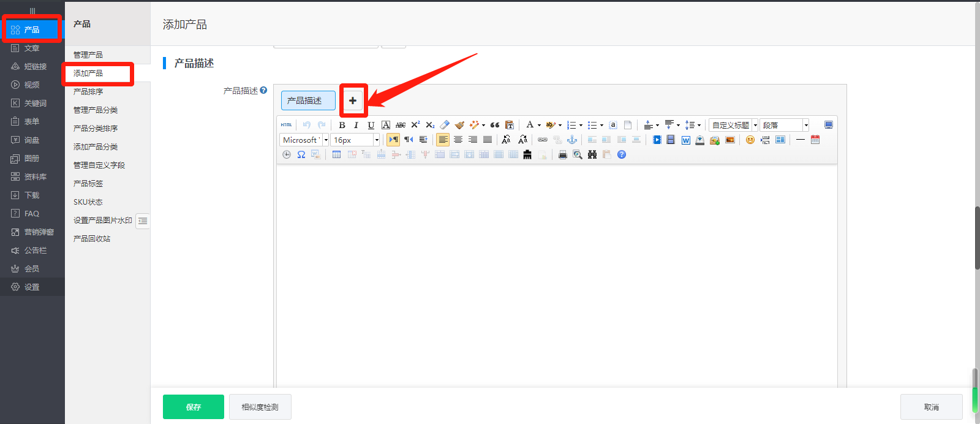Viewport: 980px width, 424px height.
Task: Open the 自定义标题 custom heading dropdown
Action: [755, 125]
